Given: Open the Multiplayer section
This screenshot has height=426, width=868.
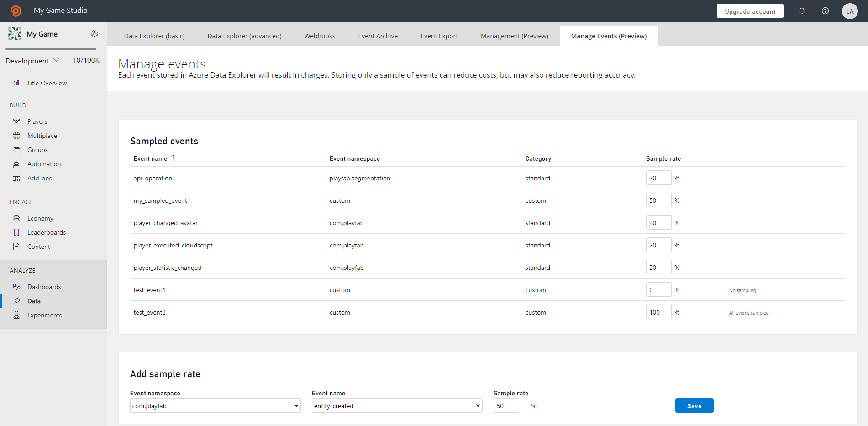Looking at the screenshot, I should 43,135.
